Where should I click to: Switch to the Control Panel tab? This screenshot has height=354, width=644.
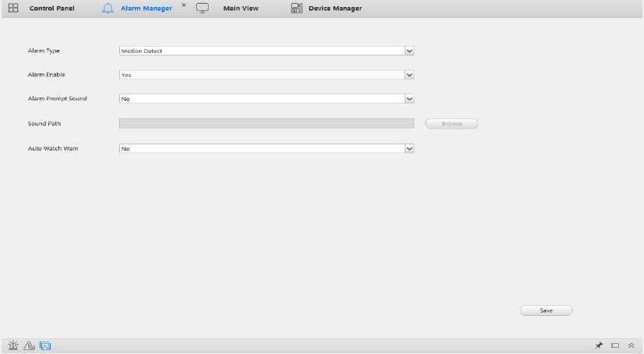click(51, 8)
